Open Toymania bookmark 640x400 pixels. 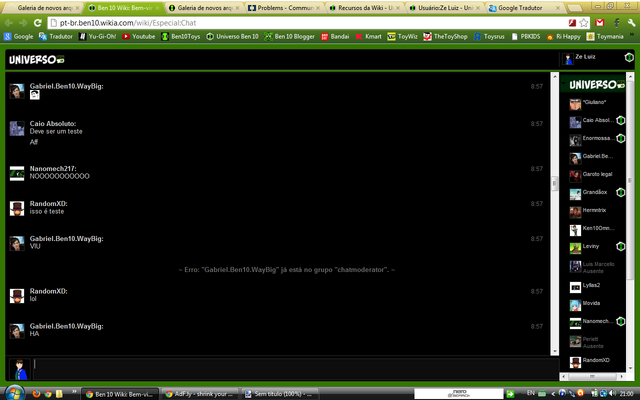605,36
